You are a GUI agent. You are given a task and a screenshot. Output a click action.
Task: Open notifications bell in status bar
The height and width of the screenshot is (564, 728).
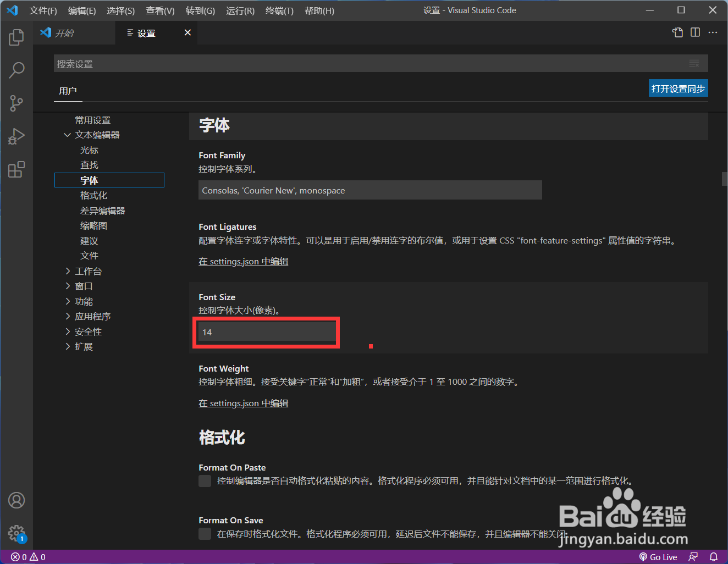pyautogui.click(x=713, y=557)
